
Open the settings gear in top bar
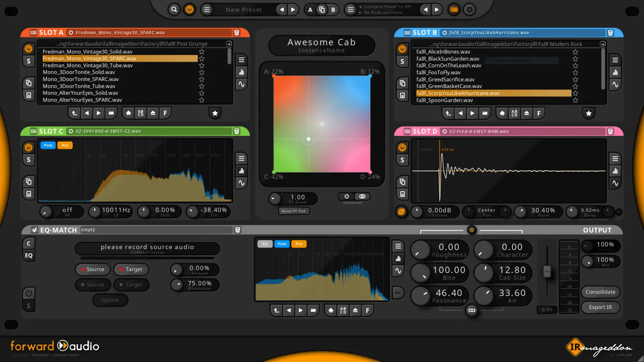pos(470,9)
